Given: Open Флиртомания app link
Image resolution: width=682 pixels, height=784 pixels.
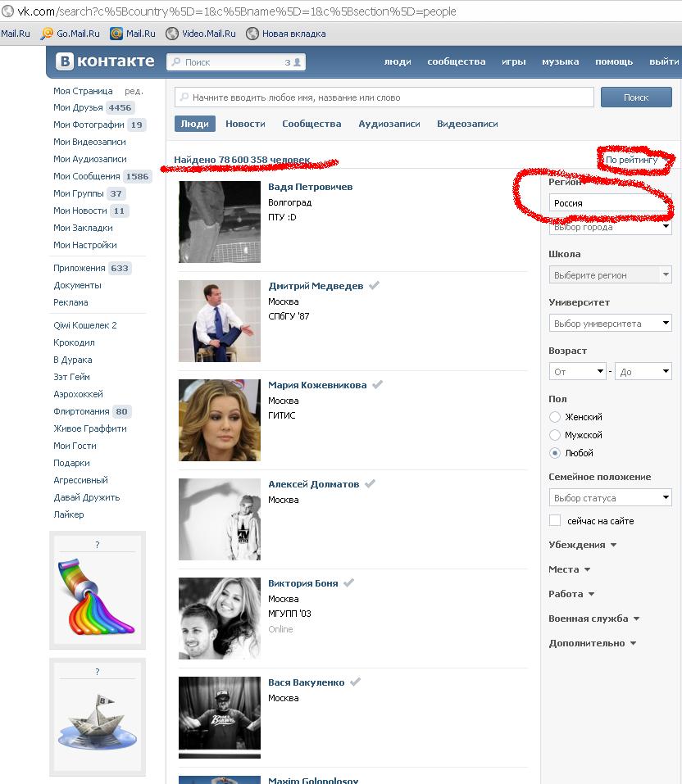Looking at the screenshot, I should (81, 411).
